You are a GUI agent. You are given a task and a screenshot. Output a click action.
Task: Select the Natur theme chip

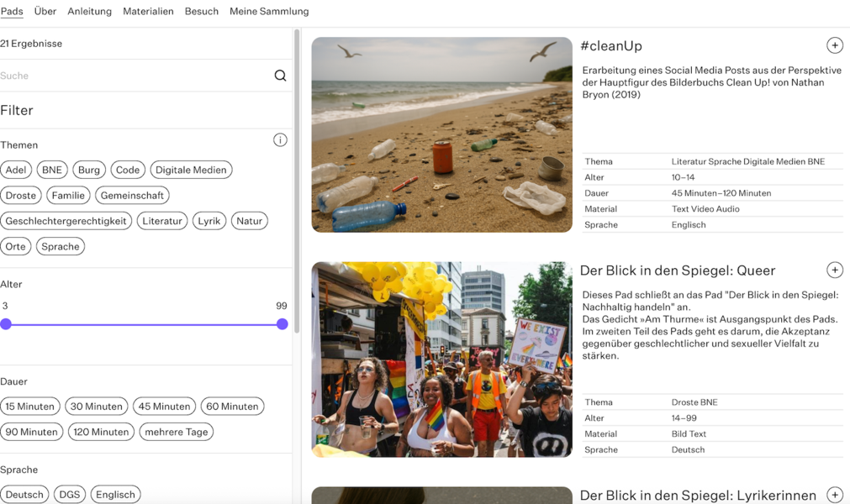[250, 221]
